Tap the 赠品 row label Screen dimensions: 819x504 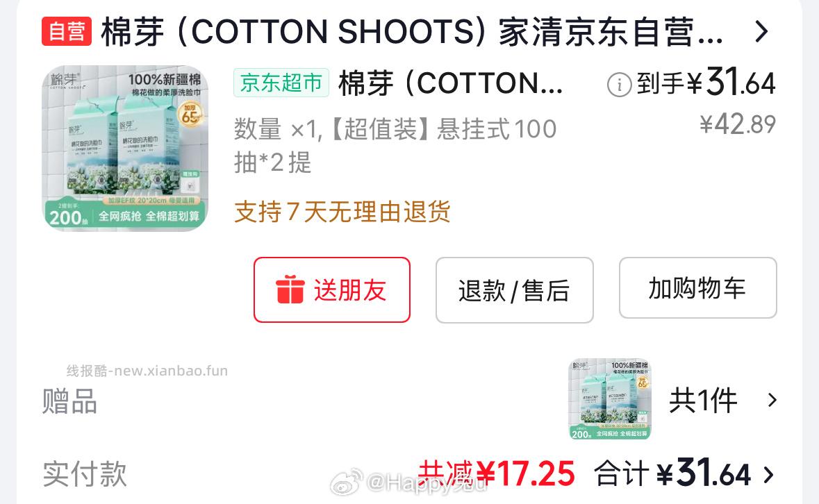(x=69, y=401)
